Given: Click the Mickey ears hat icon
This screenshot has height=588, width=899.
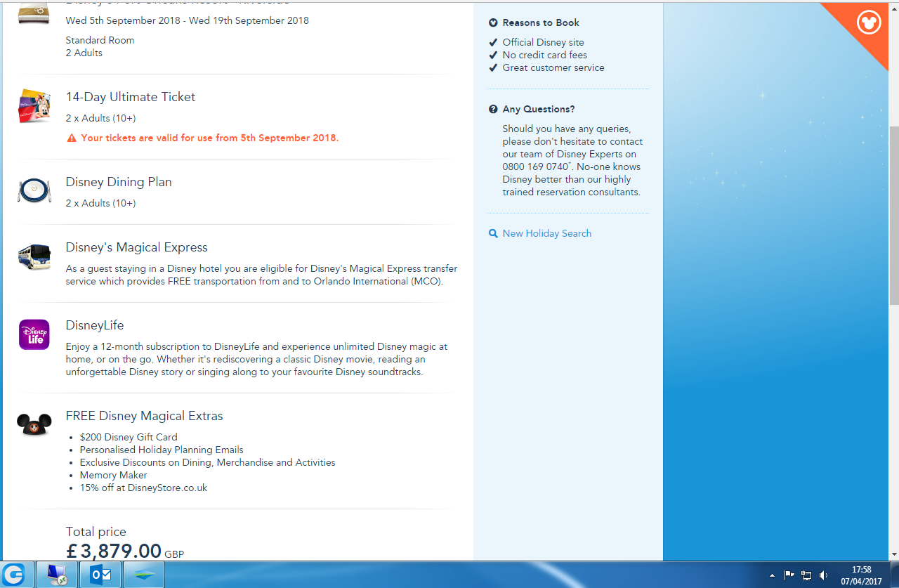Looking at the screenshot, I should click(x=34, y=424).
